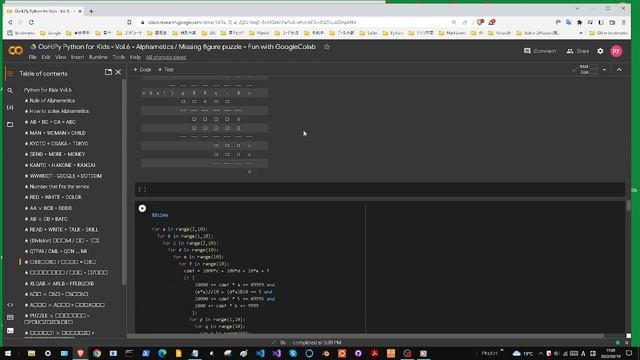This screenshot has width=640, height=360.
Task: Open a new browser tab
Action: (91, 11)
